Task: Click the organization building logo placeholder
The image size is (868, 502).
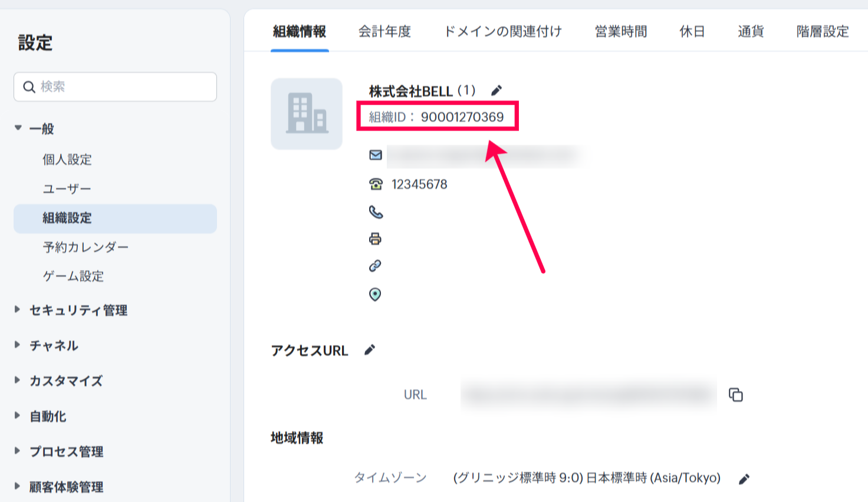Action: tap(307, 114)
